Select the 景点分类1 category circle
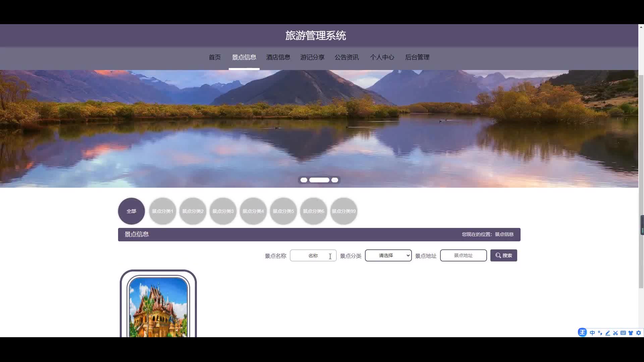Viewport: 644px width, 362px height. coord(162,211)
